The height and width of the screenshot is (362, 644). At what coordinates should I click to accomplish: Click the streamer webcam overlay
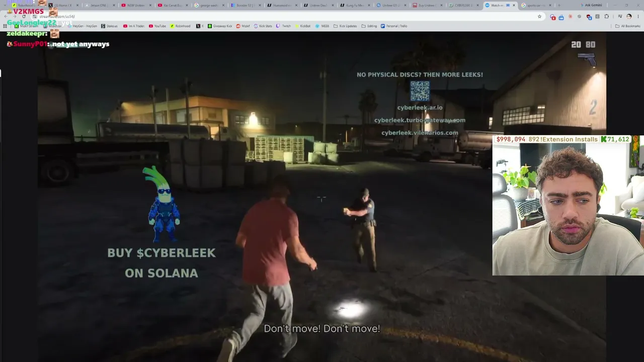pos(568,209)
